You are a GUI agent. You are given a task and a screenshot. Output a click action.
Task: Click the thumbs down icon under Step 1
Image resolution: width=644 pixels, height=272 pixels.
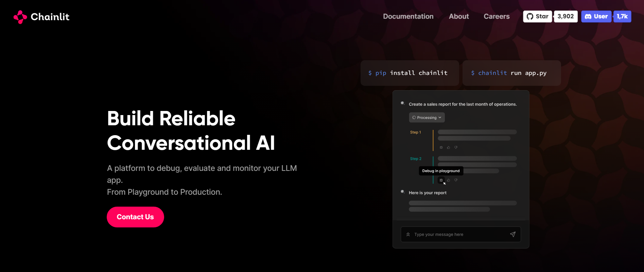[x=456, y=147]
